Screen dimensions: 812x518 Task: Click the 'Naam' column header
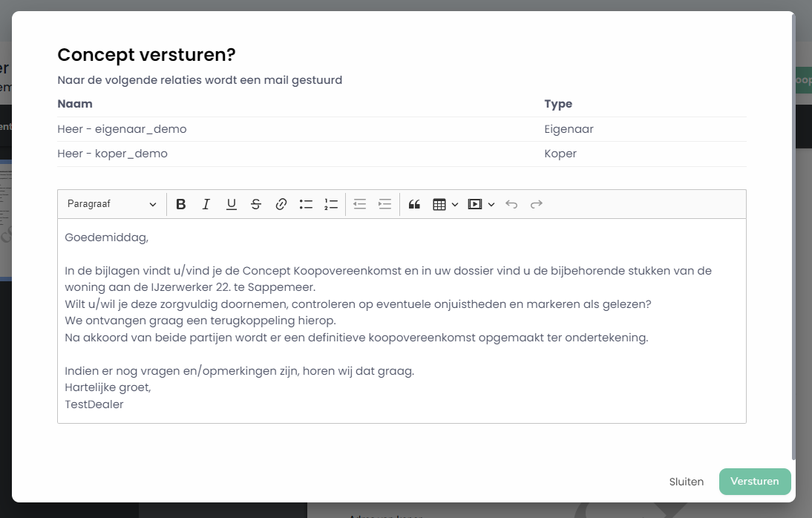tap(75, 104)
